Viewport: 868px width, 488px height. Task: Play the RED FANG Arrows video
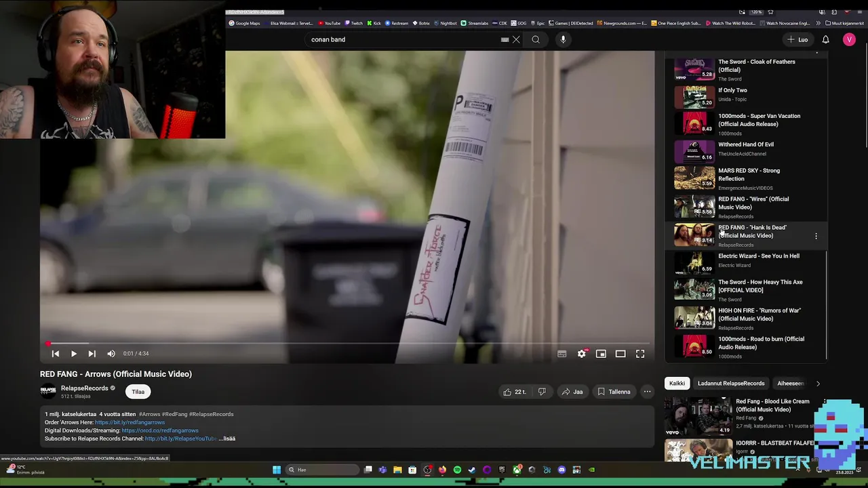pyautogui.click(x=73, y=354)
